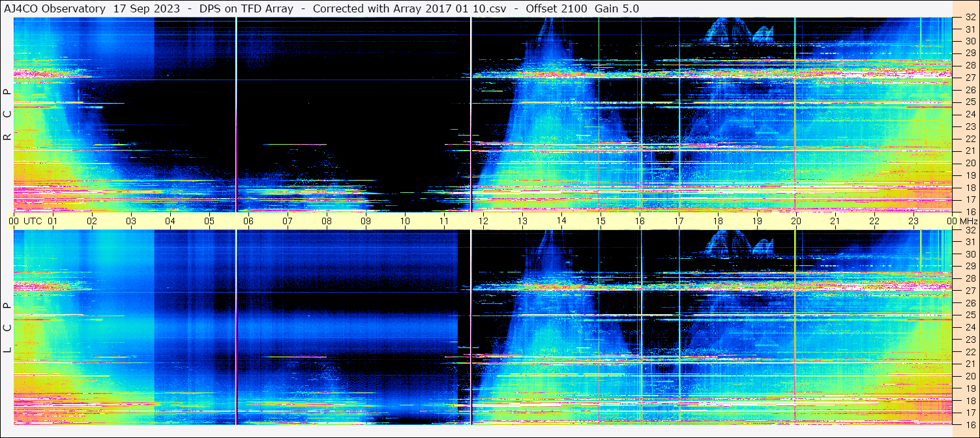Click the 09 hour label on UTC axis

[366, 221]
